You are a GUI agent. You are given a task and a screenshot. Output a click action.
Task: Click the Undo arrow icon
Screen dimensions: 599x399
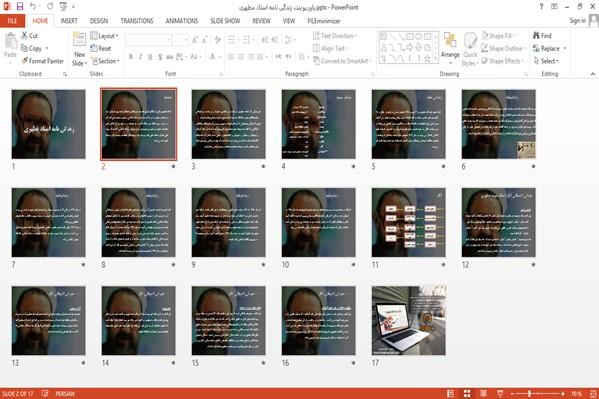(33, 6)
